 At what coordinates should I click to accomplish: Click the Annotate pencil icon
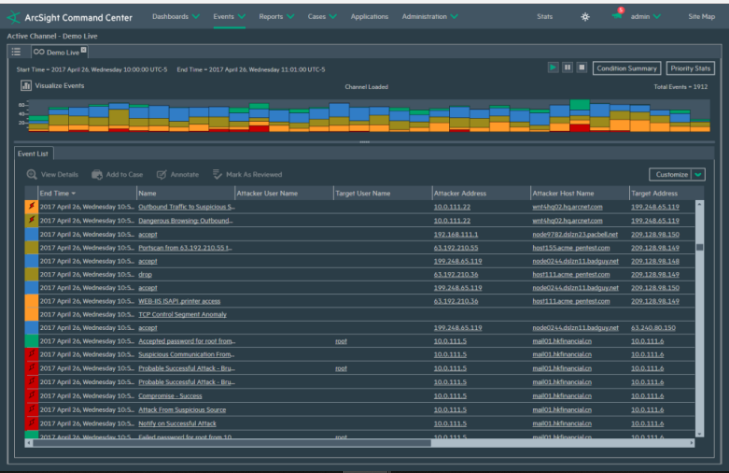(161, 174)
